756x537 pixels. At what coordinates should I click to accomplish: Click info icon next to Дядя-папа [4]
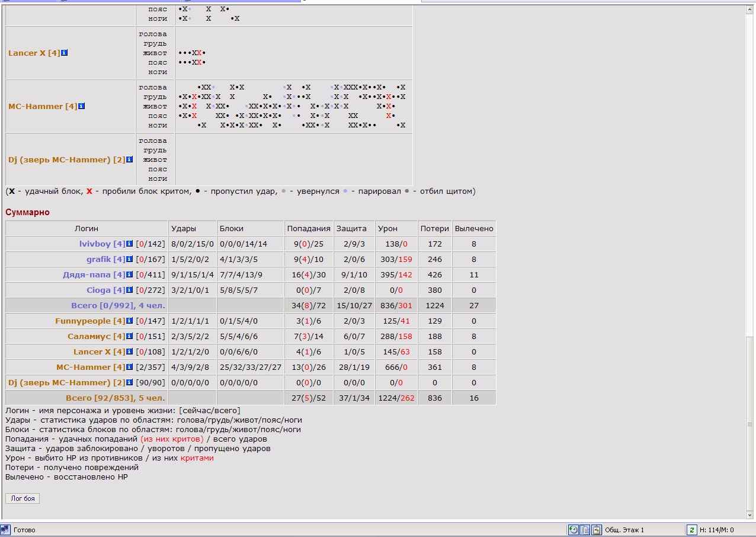pyautogui.click(x=130, y=274)
